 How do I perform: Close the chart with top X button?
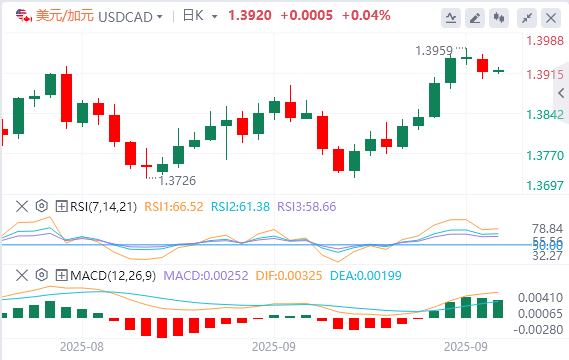551,18
